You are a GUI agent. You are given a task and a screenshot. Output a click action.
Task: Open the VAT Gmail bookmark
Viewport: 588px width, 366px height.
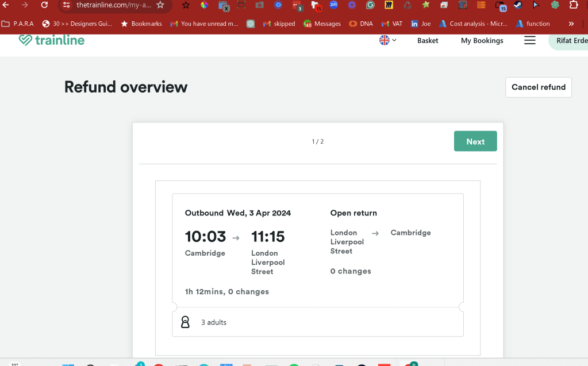pyautogui.click(x=392, y=24)
